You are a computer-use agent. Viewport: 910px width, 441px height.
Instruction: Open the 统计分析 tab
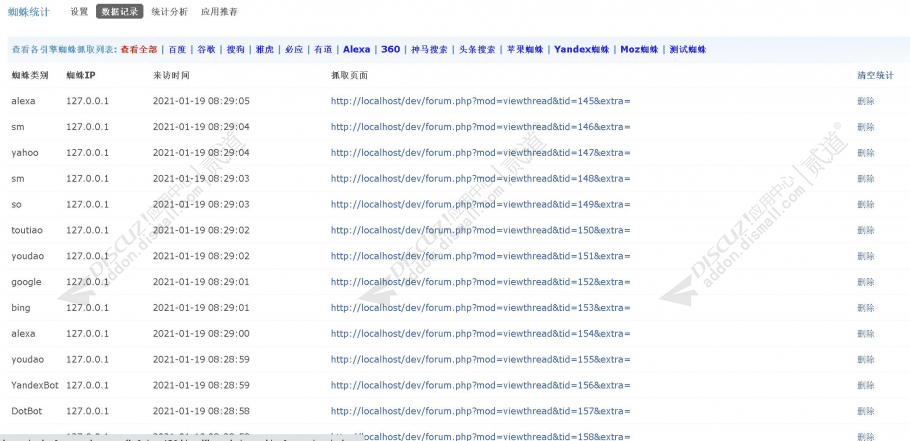point(169,12)
